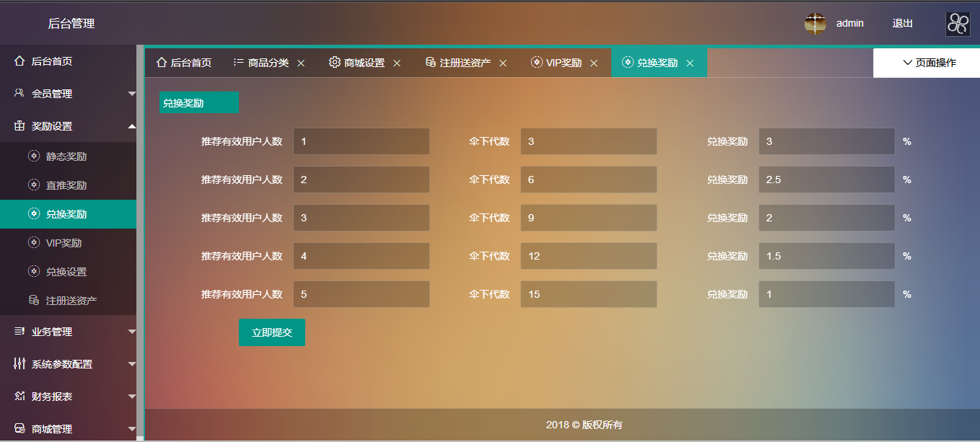Switch to the 后台首页 tab
The width and height of the screenshot is (980, 442).
coord(184,63)
